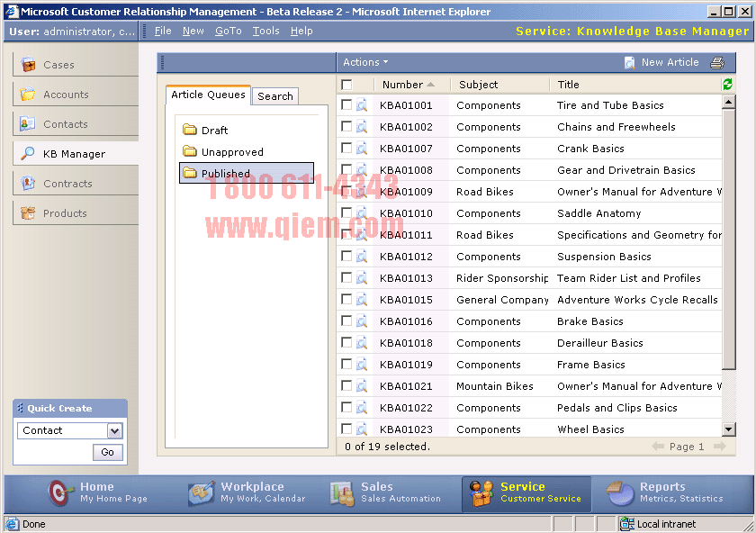Viewport: 756px width, 533px height.
Task: Preview article KBA01007 with its magnifier icon
Action: [362, 148]
